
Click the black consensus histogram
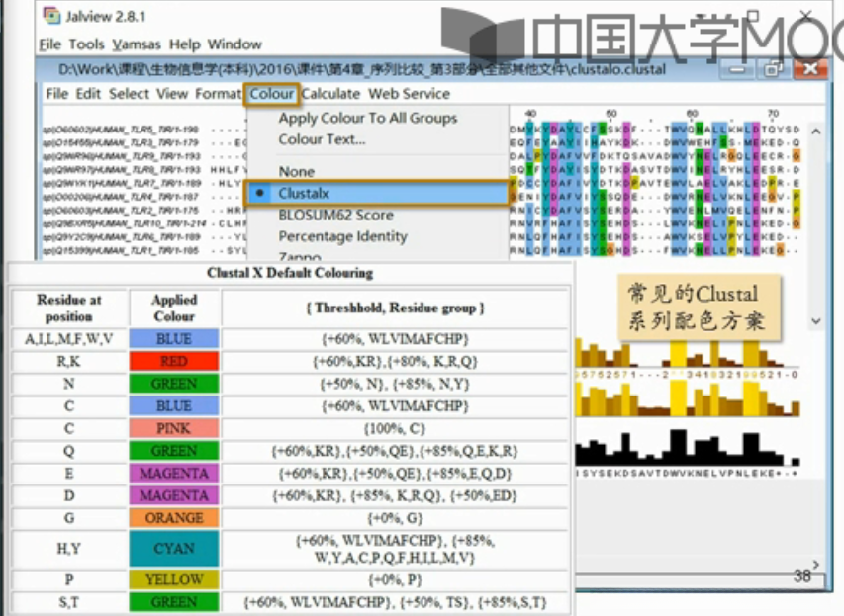coord(687,448)
